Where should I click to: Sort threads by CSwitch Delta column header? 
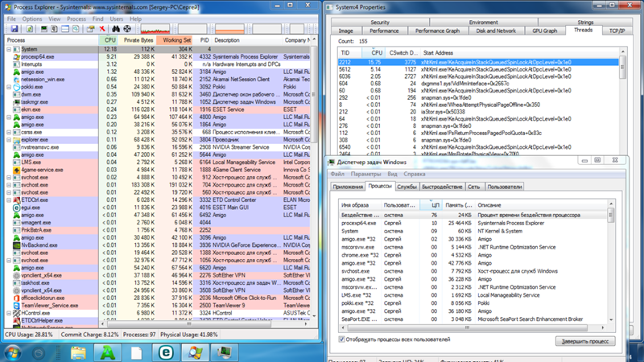pyautogui.click(x=403, y=53)
